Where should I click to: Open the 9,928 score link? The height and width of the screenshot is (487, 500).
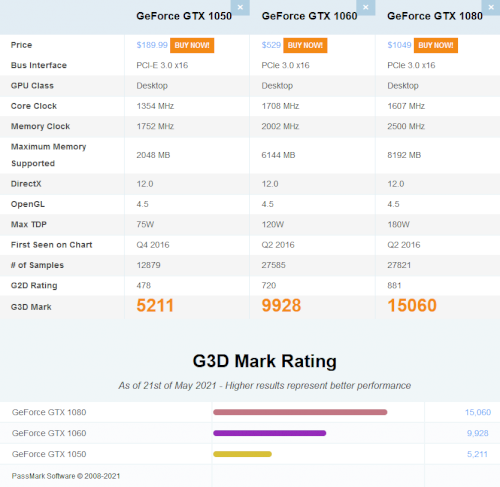[x=477, y=433]
